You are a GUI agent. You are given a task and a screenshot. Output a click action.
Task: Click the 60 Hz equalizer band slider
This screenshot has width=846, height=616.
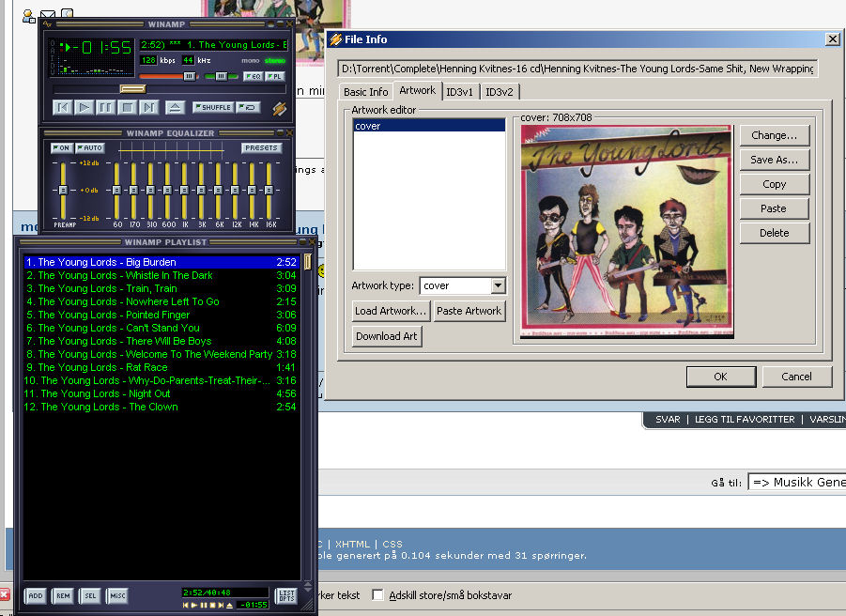point(116,190)
